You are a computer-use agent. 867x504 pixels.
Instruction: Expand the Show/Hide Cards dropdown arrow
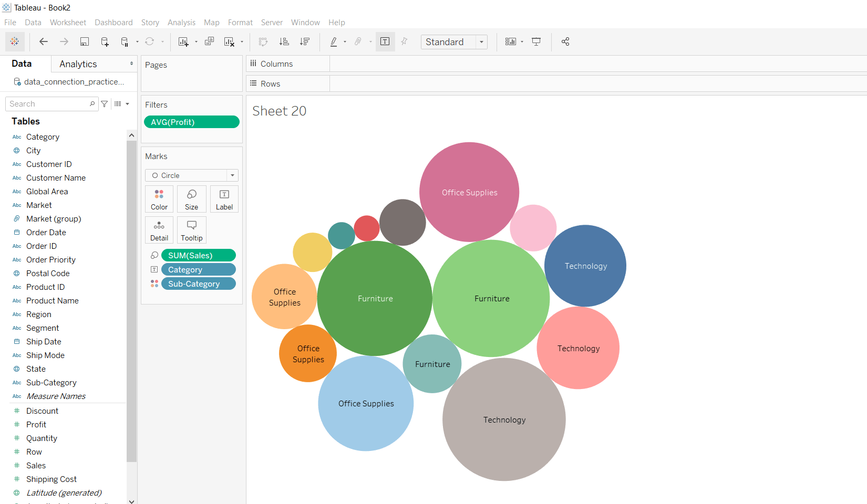coord(522,42)
